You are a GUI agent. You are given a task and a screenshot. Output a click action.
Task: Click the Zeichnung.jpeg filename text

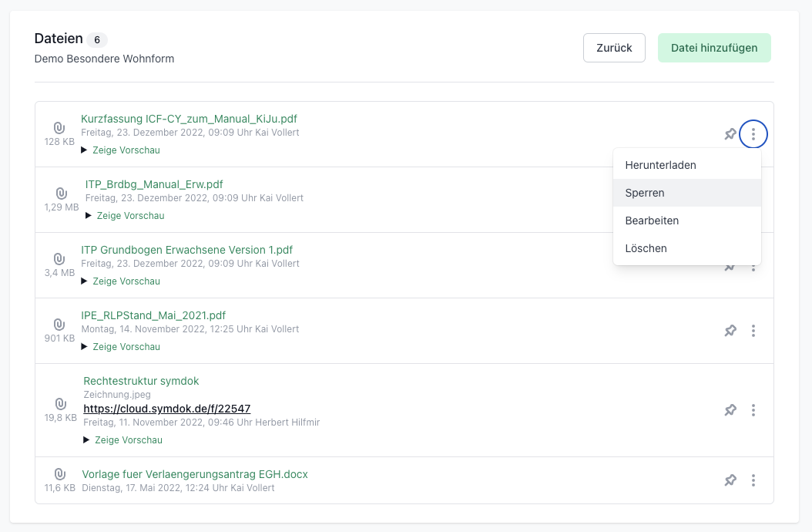(x=117, y=395)
